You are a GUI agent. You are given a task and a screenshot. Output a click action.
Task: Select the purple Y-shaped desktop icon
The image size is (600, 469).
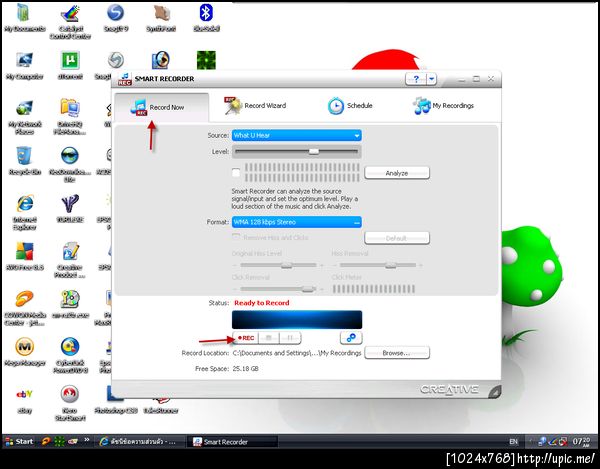click(70, 209)
